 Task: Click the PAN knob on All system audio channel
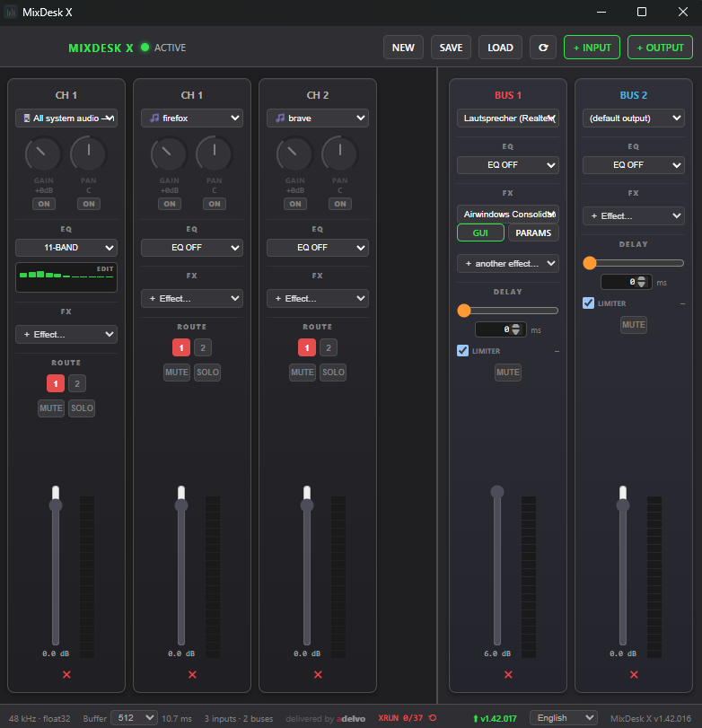point(88,153)
